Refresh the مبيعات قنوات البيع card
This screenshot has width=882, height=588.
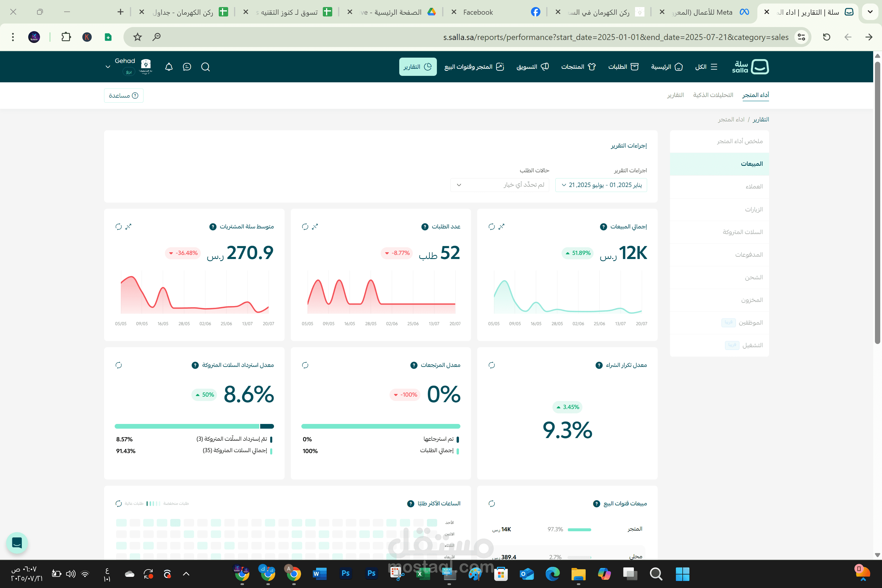click(x=492, y=504)
